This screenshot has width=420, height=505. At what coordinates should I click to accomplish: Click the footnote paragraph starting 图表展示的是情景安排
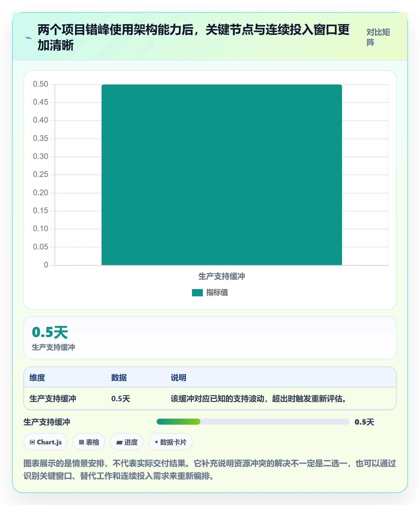click(x=210, y=470)
